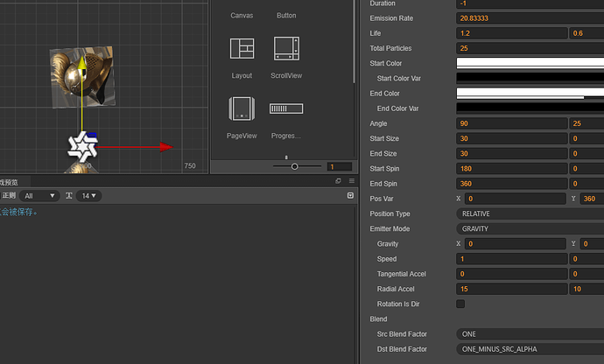Screen dimensions: 604x364
Task: Click the node library zoom slider
Action: tap(294, 166)
